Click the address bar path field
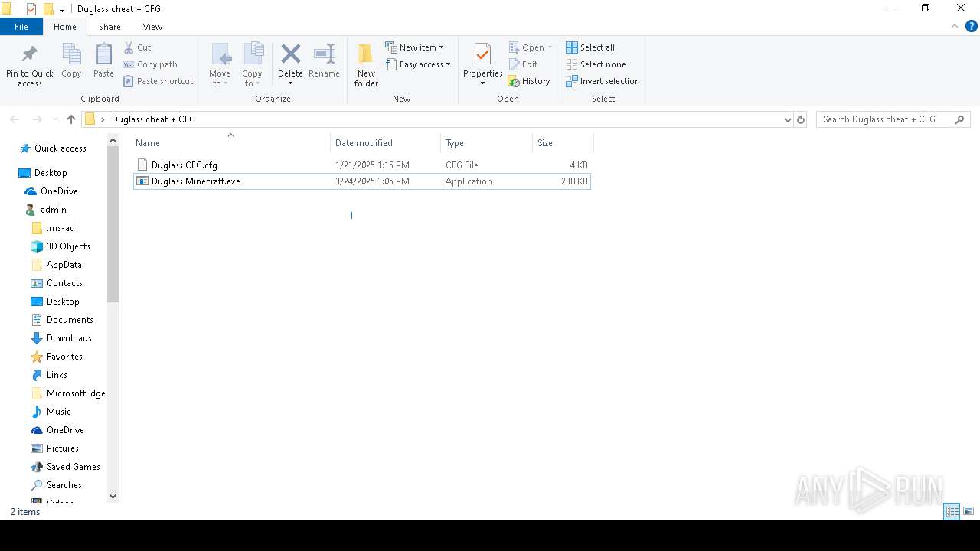980x551 pixels. pos(438,119)
